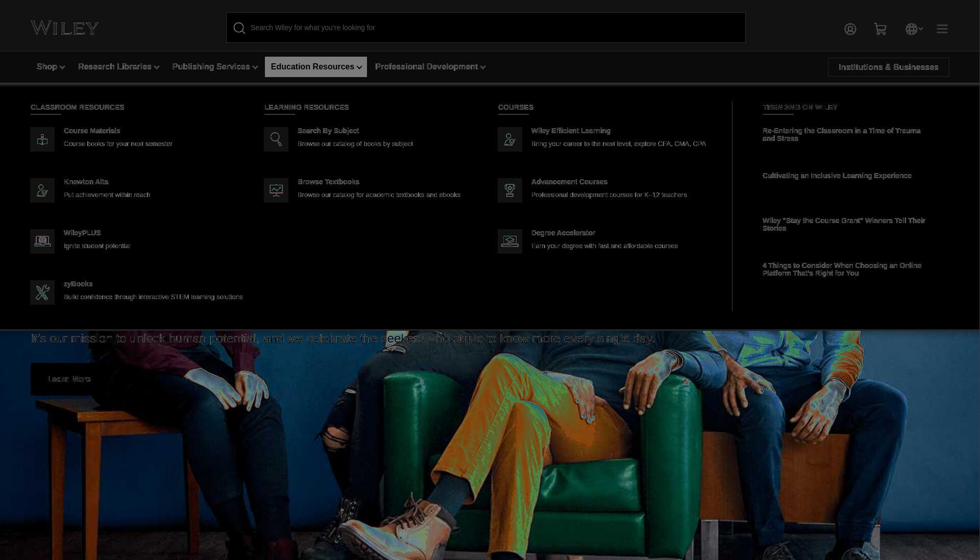This screenshot has width=980, height=560.
Task: Expand the Publishing Services menu
Action: pyautogui.click(x=215, y=67)
